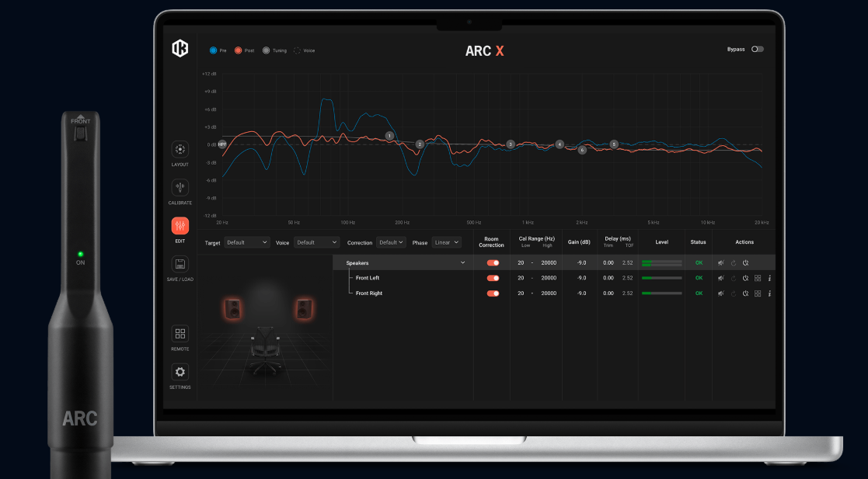Open Save / Load in the sidebar
The image size is (868, 479).
point(180,264)
